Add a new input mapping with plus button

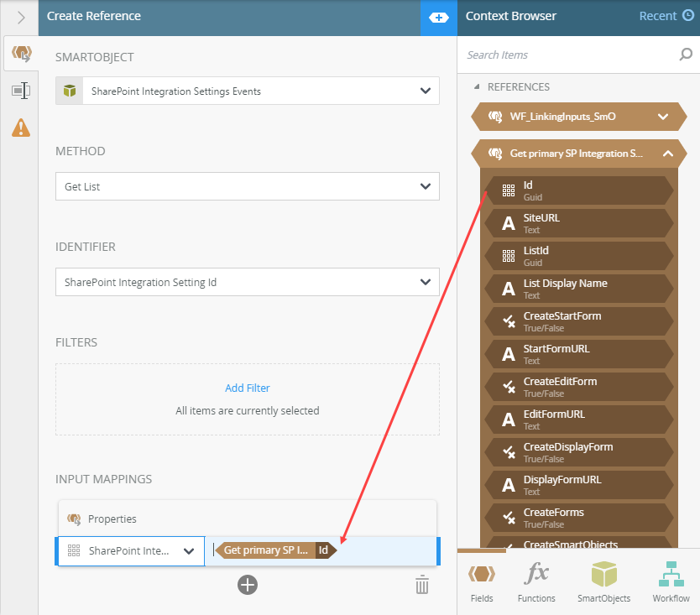pyautogui.click(x=248, y=585)
